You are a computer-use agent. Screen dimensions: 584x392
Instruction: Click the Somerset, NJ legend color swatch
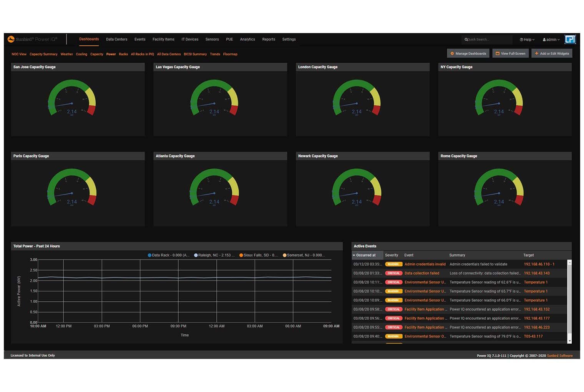[x=285, y=255]
